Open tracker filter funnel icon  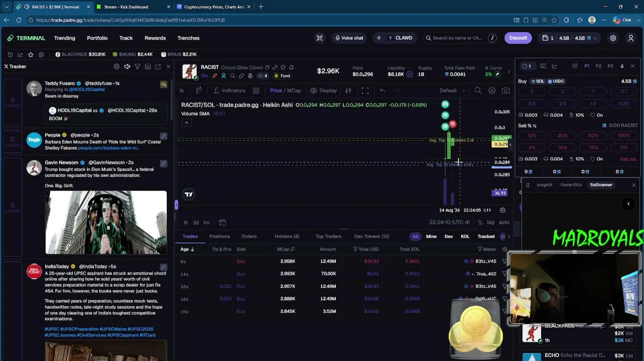pyautogui.click(x=137, y=67)
